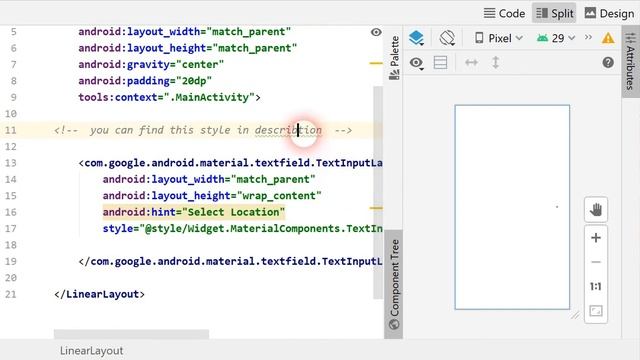Click layout_width="match_parent" on line 14
This screenshot has width=640, height=360.
209,179
